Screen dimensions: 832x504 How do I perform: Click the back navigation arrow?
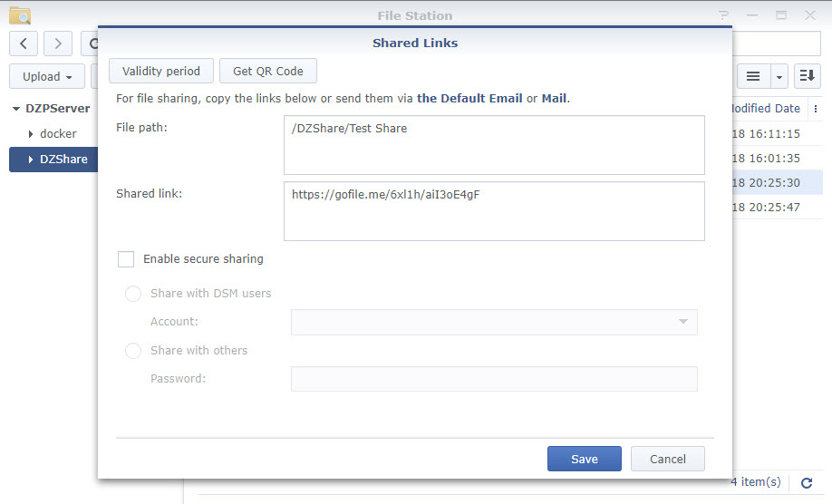24,44
